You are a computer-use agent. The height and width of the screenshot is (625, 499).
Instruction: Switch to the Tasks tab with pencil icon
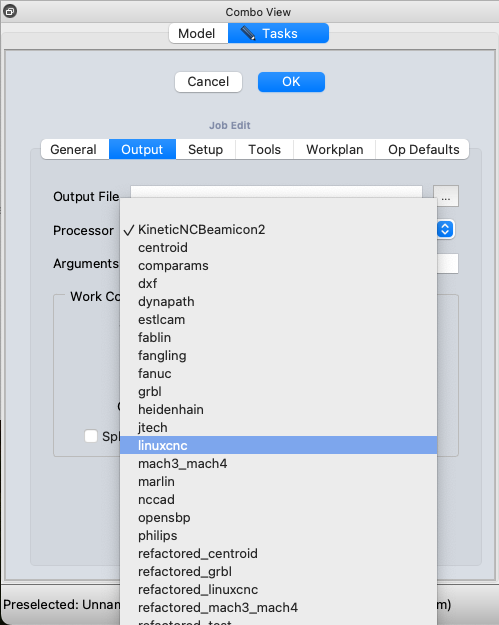pos(278,33)
